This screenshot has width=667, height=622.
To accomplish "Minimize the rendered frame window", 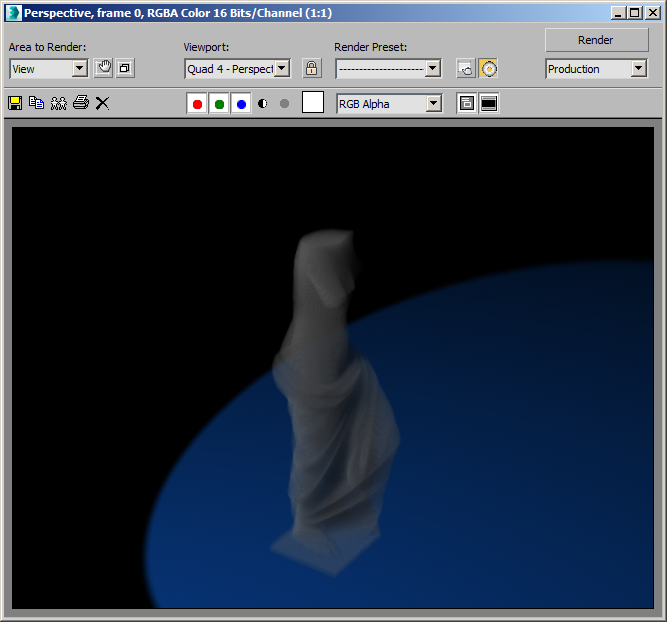I will (x=618, y=13).
